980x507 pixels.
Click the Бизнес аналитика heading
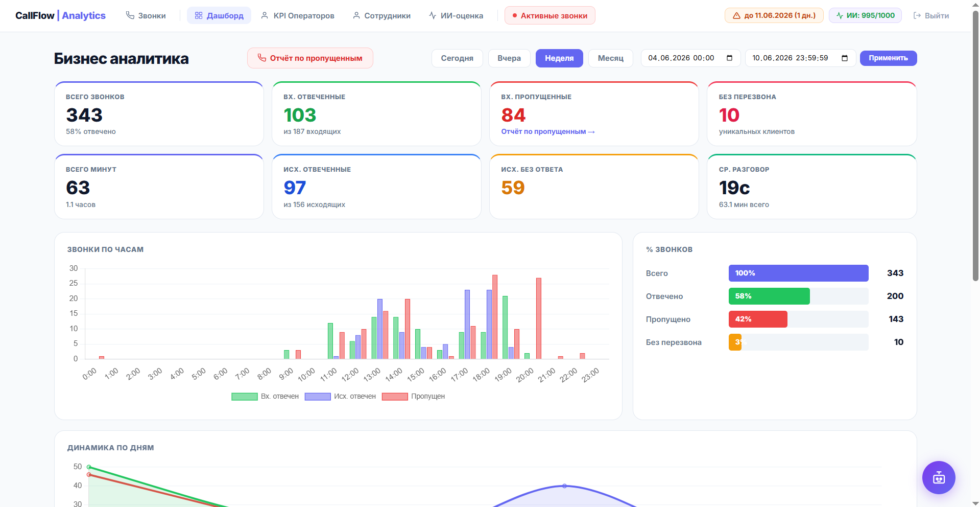click(121, 59)
